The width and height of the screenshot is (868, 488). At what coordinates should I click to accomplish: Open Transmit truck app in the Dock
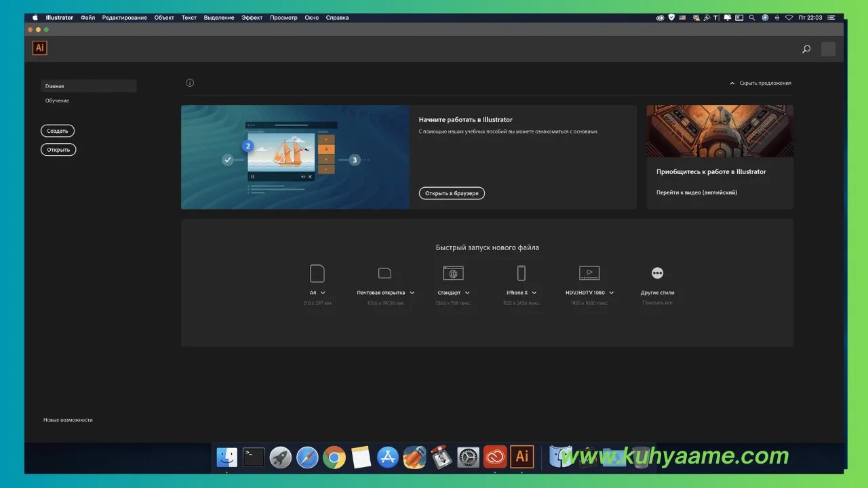click(x=414, y=457)
